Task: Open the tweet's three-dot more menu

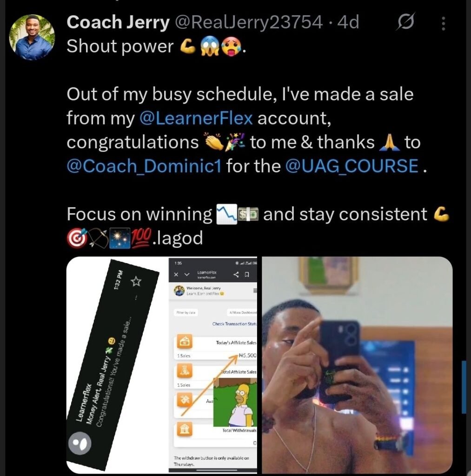Action: (x=443, y=23)
